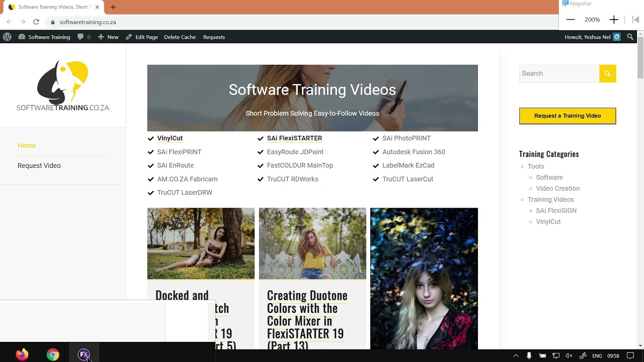This screenshot has width=644, height=362.
Task: Click EasyRoute JDPaint list item
Action: pos(295,152)
